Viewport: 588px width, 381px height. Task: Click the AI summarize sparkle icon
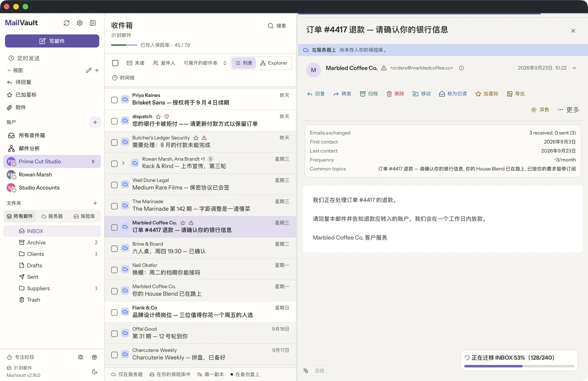point(306,371)
